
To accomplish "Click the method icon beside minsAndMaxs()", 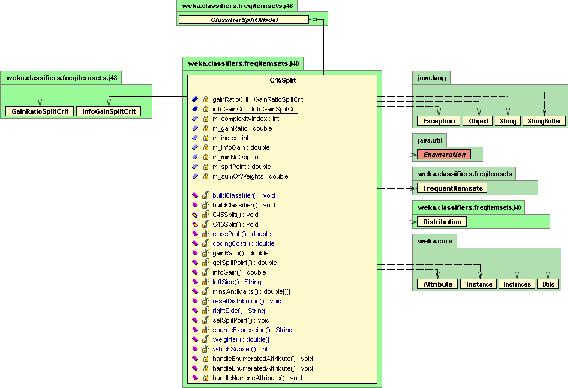I will [x=195, y=291].
